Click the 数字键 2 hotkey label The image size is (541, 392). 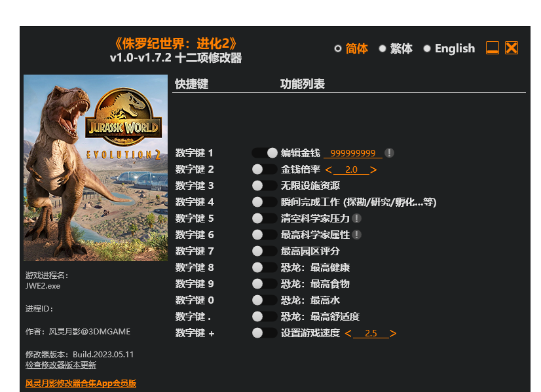click(195, 169)
